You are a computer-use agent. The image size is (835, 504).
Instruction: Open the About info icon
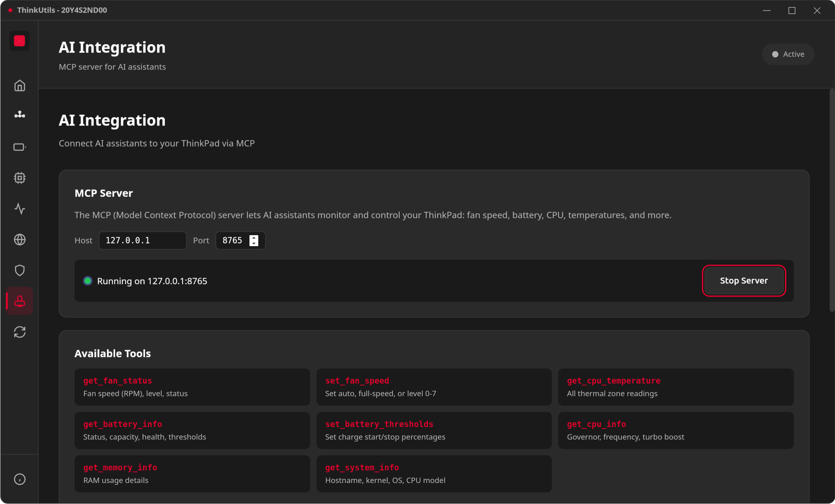click(x=20, y=479)
